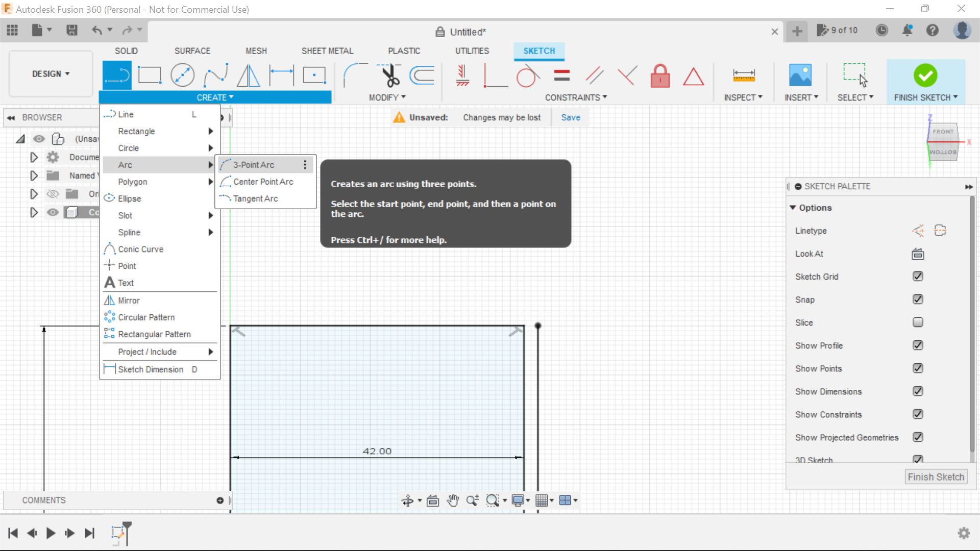Toggle the Show Projected Geometries checkbox
The width and height of the screenshot is (980, 551).
918,437
